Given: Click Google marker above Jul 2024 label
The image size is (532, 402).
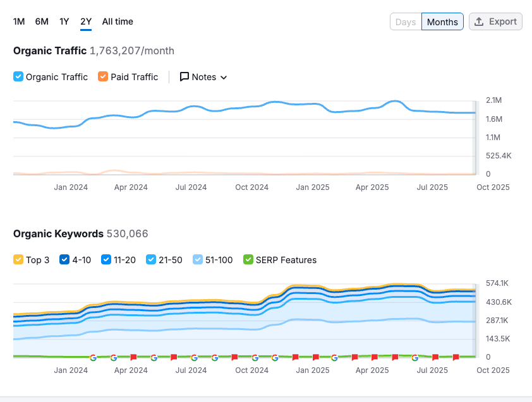Looking at the screenshot, I should tap(194, 357).
